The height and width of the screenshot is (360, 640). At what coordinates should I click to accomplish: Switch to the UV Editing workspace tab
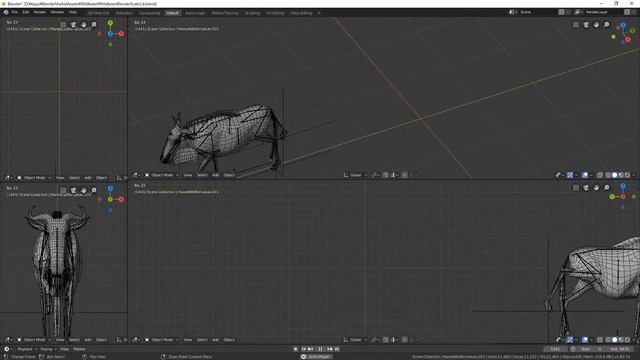[x=275, y=13]
